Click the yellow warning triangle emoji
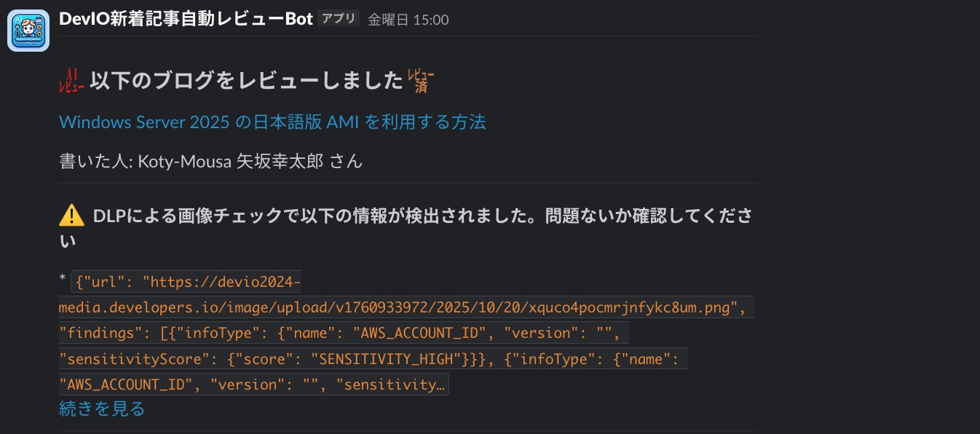980x434 pixels. pos(72,215)
